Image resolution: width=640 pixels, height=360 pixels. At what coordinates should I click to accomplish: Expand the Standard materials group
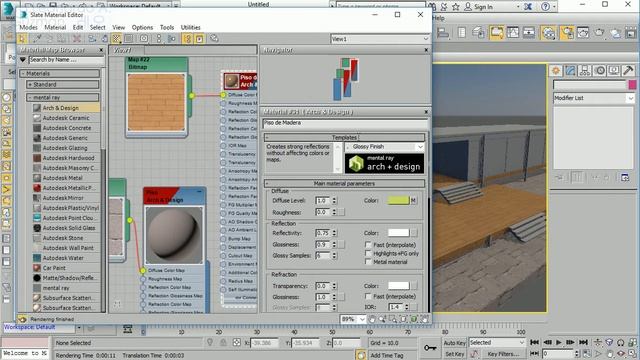[x=63, y=84]
